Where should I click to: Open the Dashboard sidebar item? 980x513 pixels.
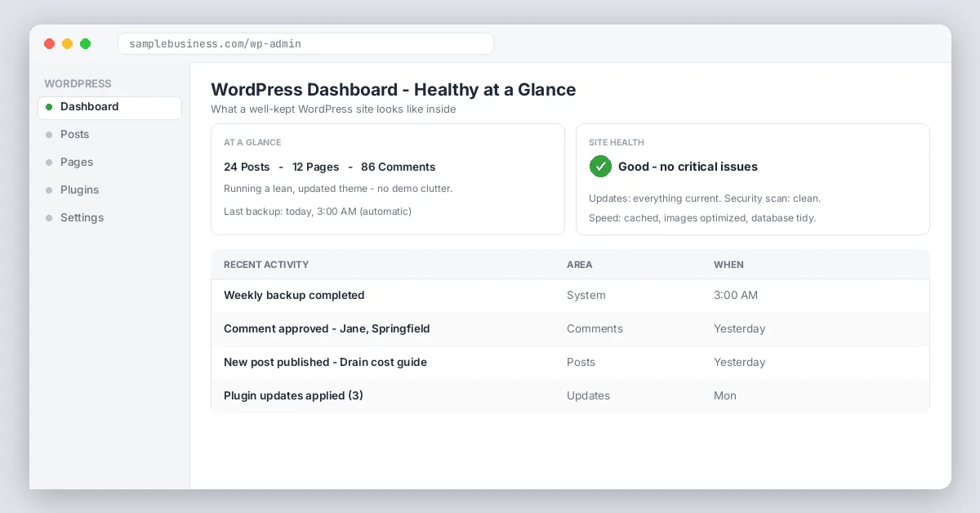coord(109,107)
